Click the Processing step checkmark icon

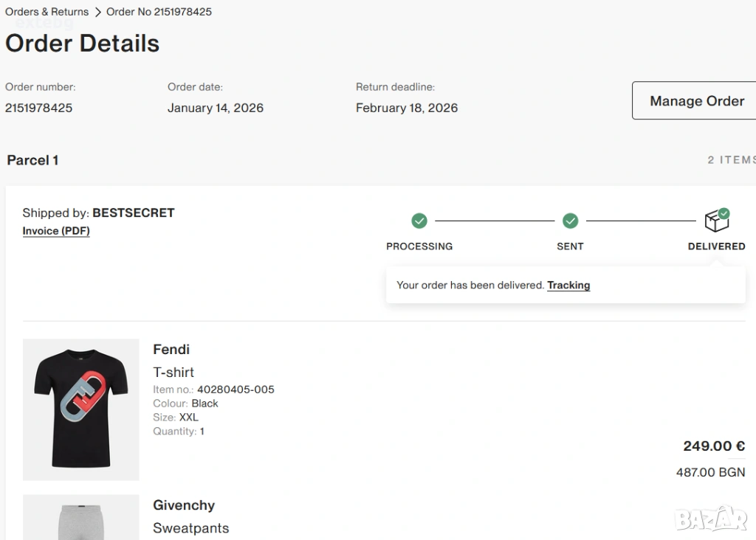point(419,221)
